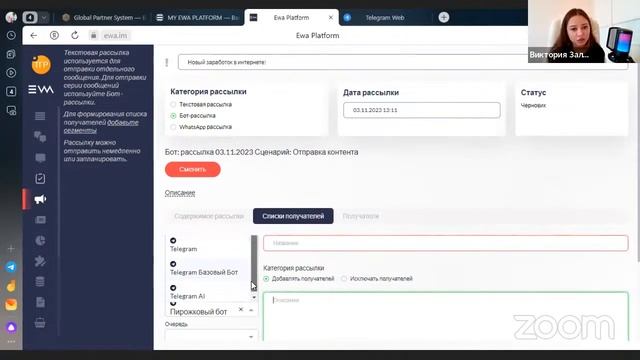Open history clock icon in browser sidebar
The image size is (640, 360).
click(x=11, y=36)
